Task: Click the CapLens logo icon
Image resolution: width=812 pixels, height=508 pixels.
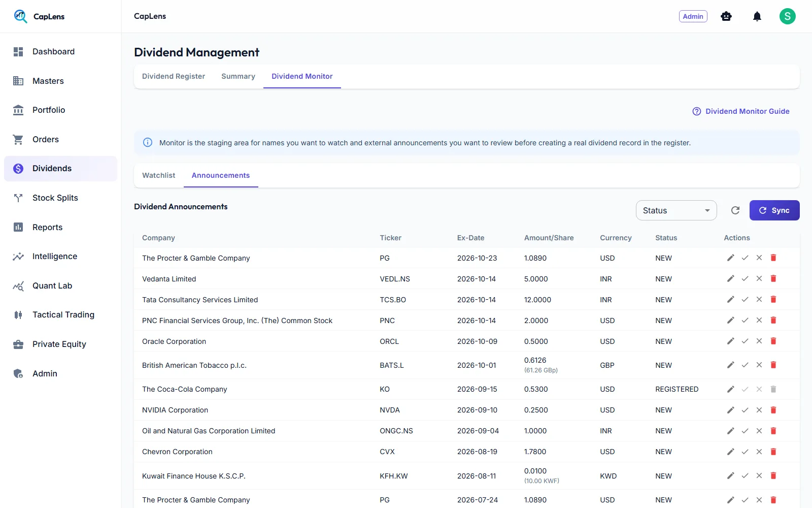Action: coord(20,16)
